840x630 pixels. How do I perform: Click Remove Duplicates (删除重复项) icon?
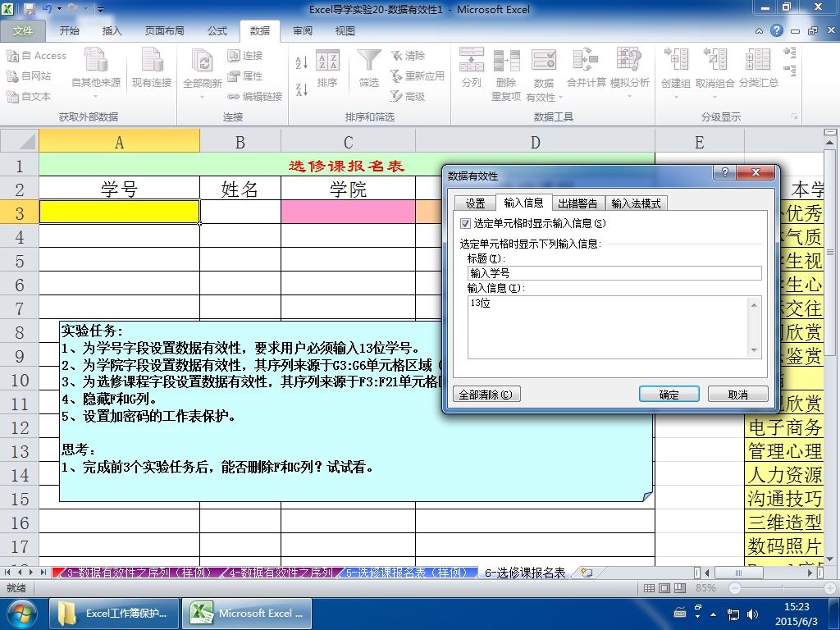click(x=506, y=60)
